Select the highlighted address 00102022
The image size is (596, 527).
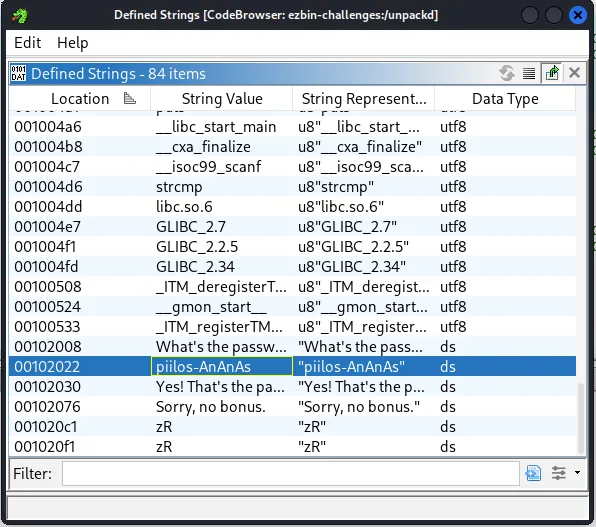[47, 367]
